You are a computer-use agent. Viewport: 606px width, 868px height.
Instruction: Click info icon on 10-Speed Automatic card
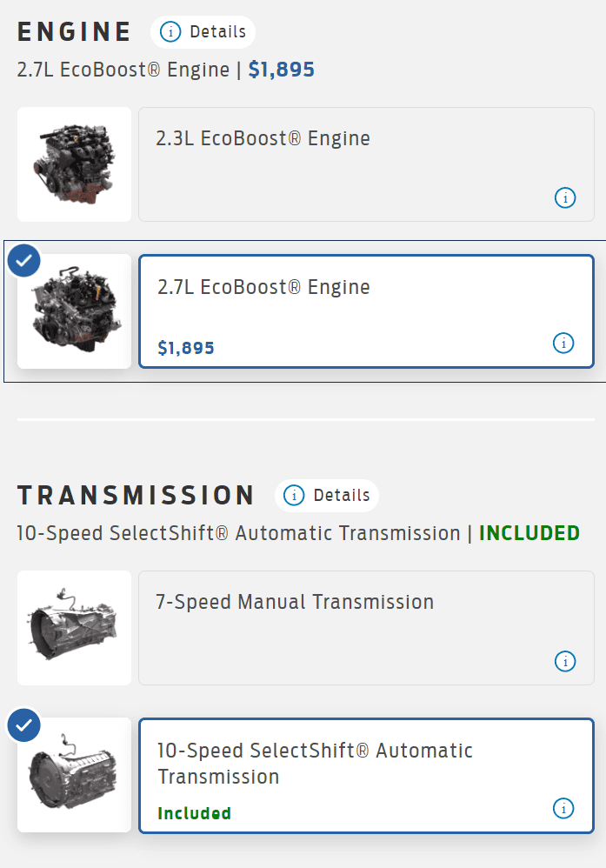coord(564,809)
